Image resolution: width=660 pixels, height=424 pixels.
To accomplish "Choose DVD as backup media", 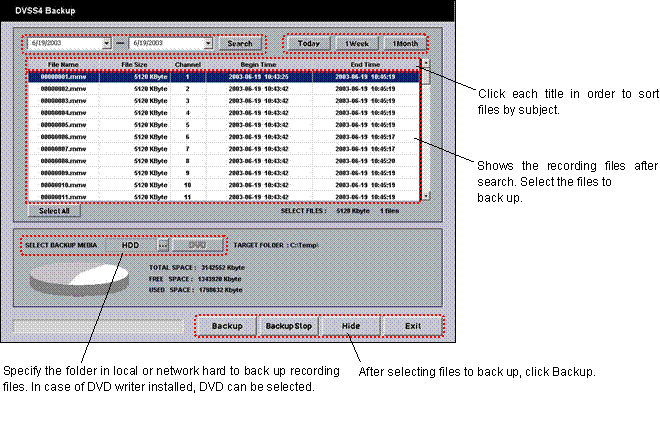I will (197, 245).
